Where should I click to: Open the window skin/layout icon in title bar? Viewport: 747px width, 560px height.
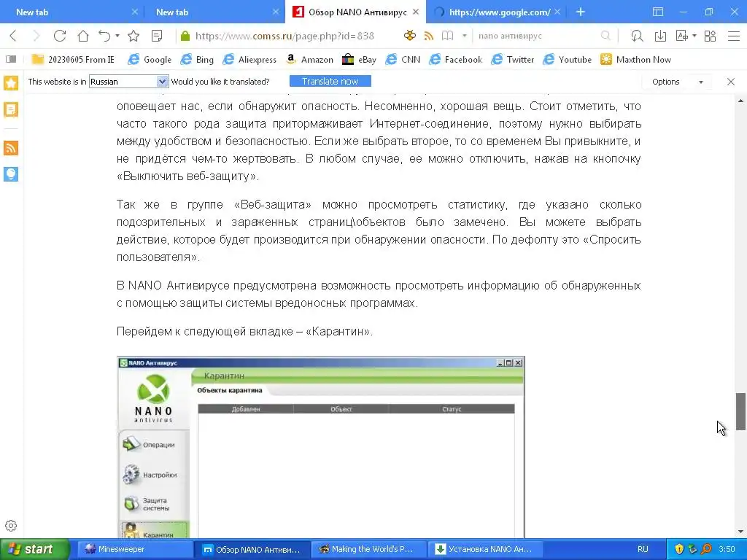pos(658,12)
